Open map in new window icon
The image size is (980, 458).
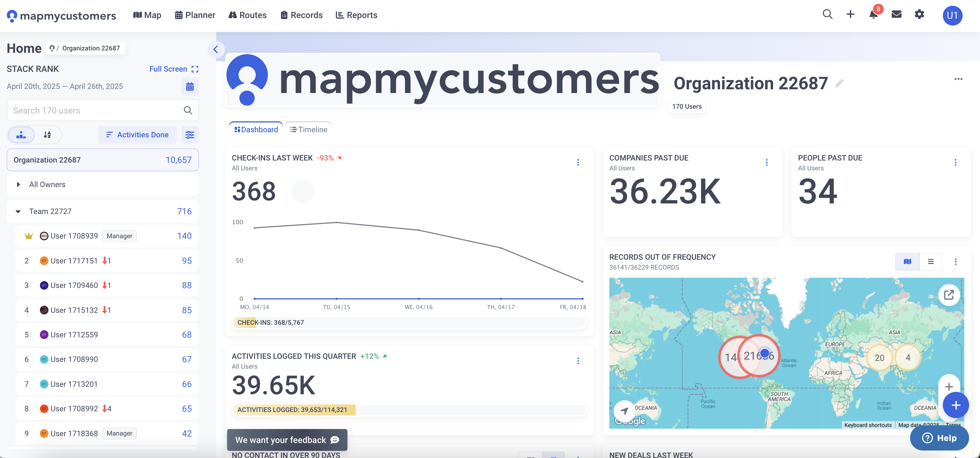point(949,294)
